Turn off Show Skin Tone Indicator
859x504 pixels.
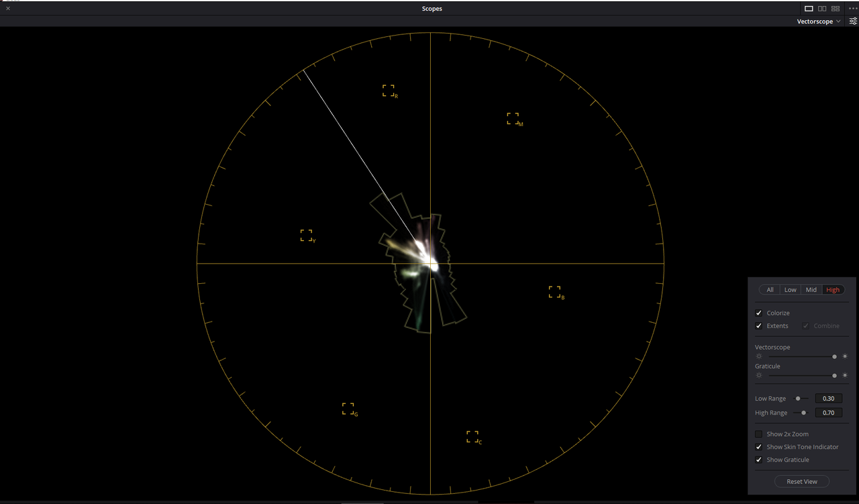759,447
